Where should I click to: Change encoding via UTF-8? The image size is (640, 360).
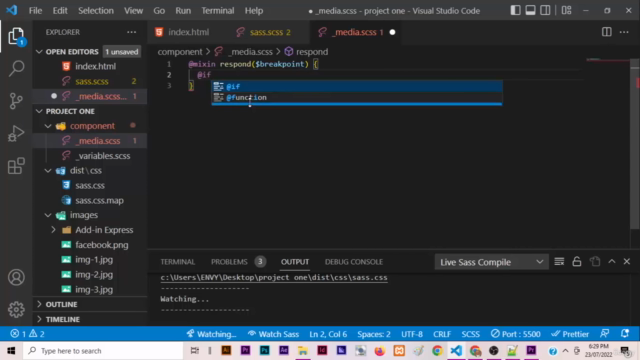click(412, 334)
